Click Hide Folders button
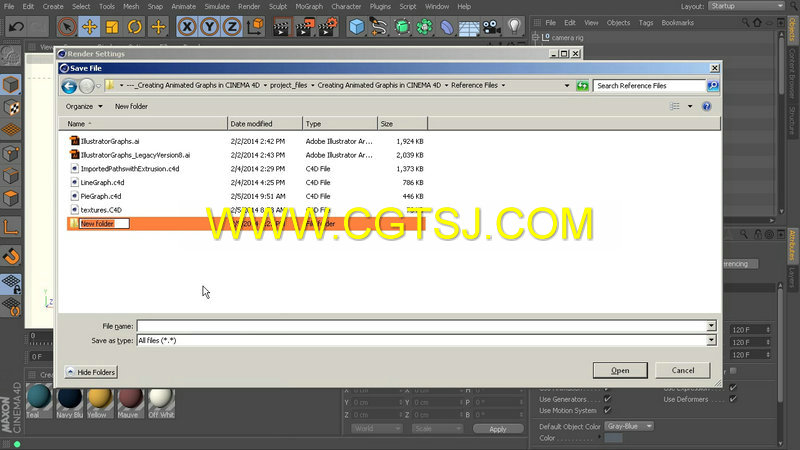800x450 pixels. [x=91, y=372]
